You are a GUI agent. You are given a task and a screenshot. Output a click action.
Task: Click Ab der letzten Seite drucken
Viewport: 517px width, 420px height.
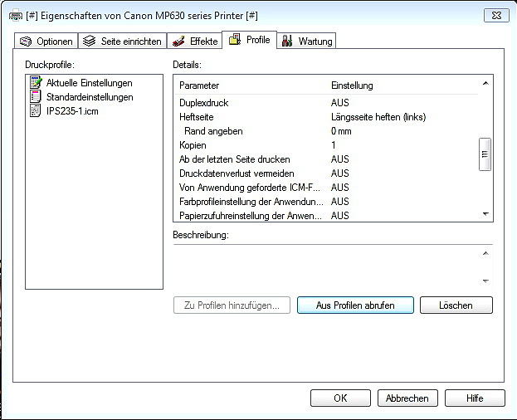pyautogui.click(x=326, y=159)
